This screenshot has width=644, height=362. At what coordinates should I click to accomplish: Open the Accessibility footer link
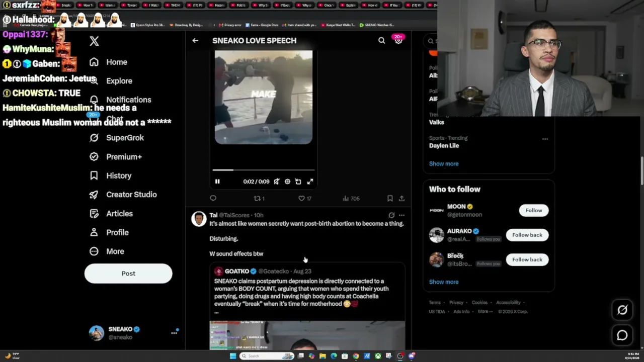pos(508,303)
